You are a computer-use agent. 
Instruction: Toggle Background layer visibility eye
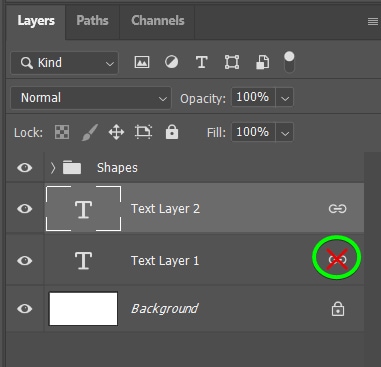coord(25,309)
